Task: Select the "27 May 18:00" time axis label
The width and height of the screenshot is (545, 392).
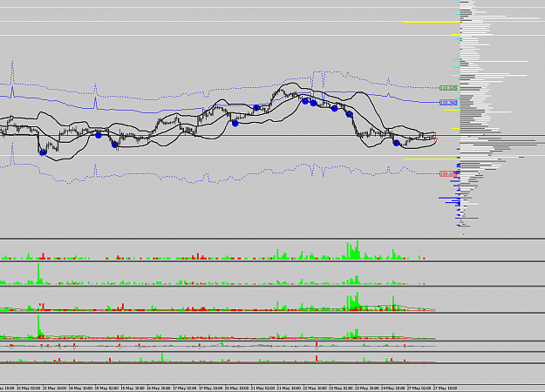Action: click(446, 388)
